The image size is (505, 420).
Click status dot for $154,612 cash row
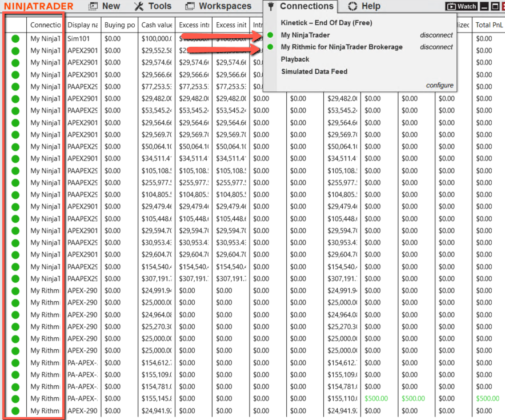pos(15,363)
